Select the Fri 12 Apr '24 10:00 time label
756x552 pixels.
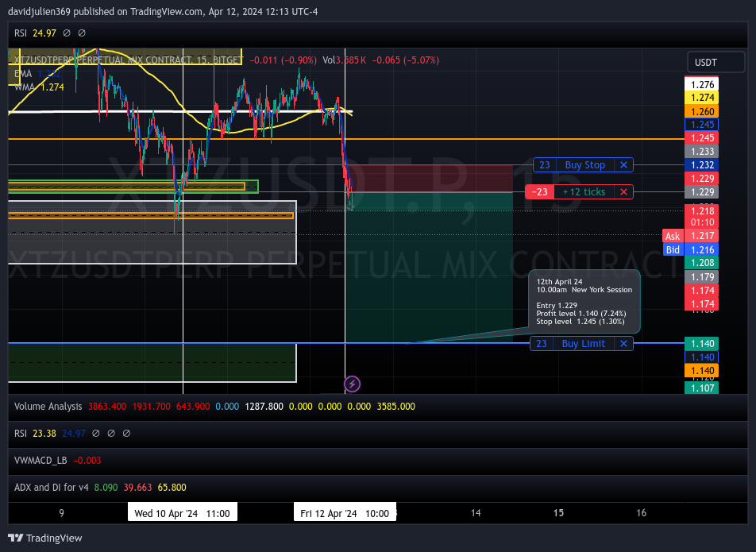pyautogui.click(x=345, y=513)
